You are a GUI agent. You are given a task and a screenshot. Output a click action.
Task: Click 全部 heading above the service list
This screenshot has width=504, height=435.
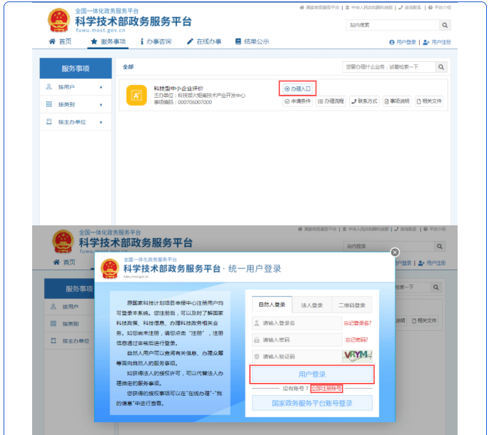pyautogui.click(x=128, y=67)
